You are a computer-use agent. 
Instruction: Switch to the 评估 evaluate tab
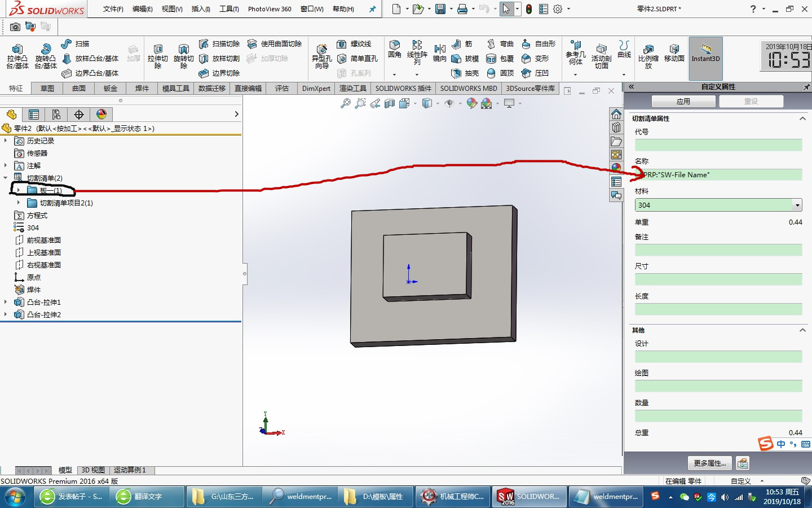tap(282, 88)
